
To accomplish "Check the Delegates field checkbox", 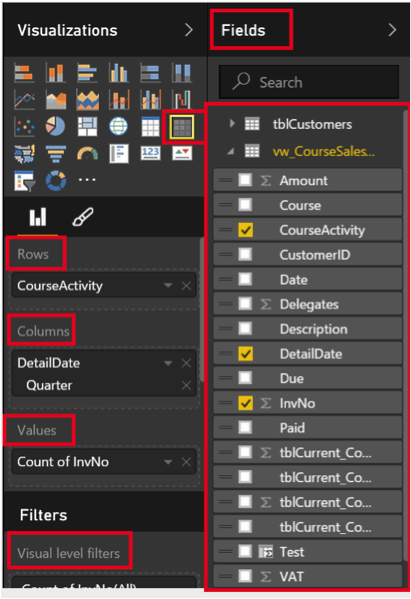I will click(245, 304).
